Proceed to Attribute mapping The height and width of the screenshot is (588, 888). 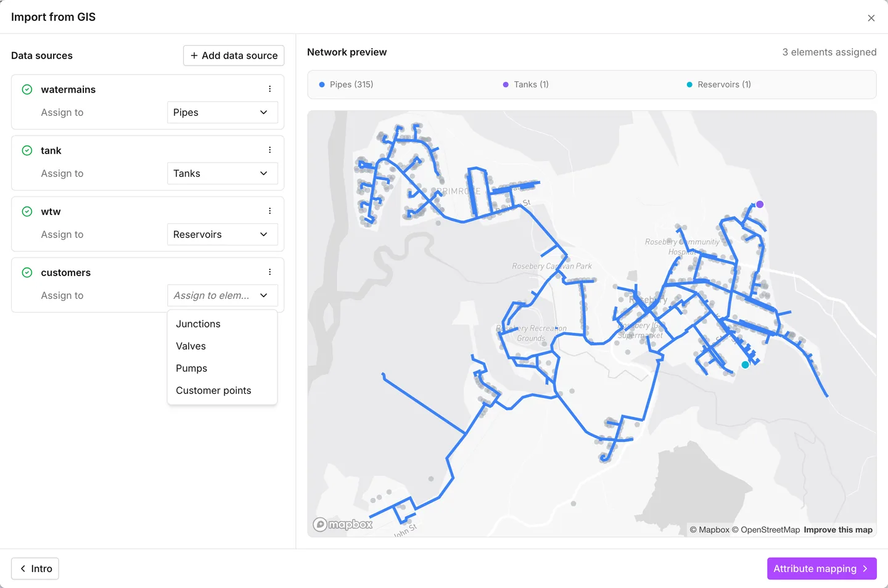point(821,569)
